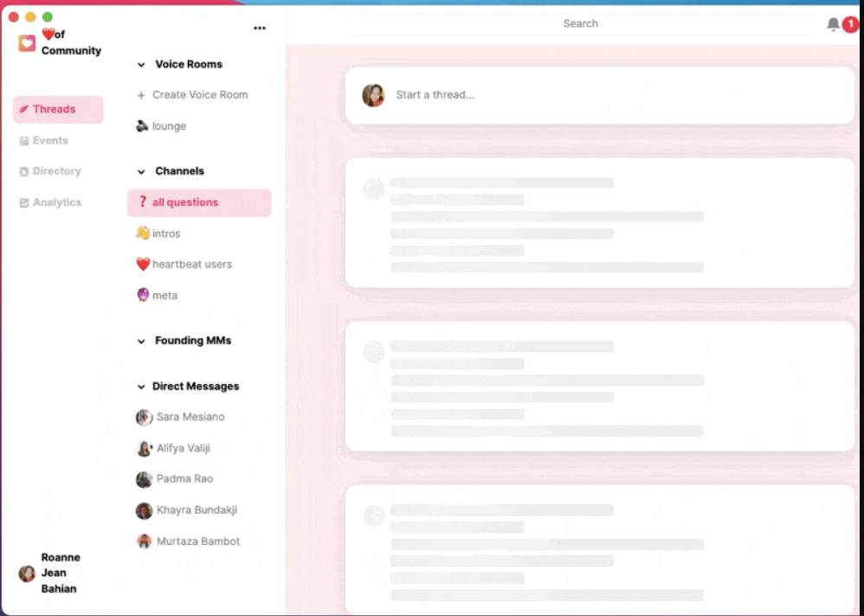
Task: Click the Start a thread input box
Action: [x=599, y=95]
